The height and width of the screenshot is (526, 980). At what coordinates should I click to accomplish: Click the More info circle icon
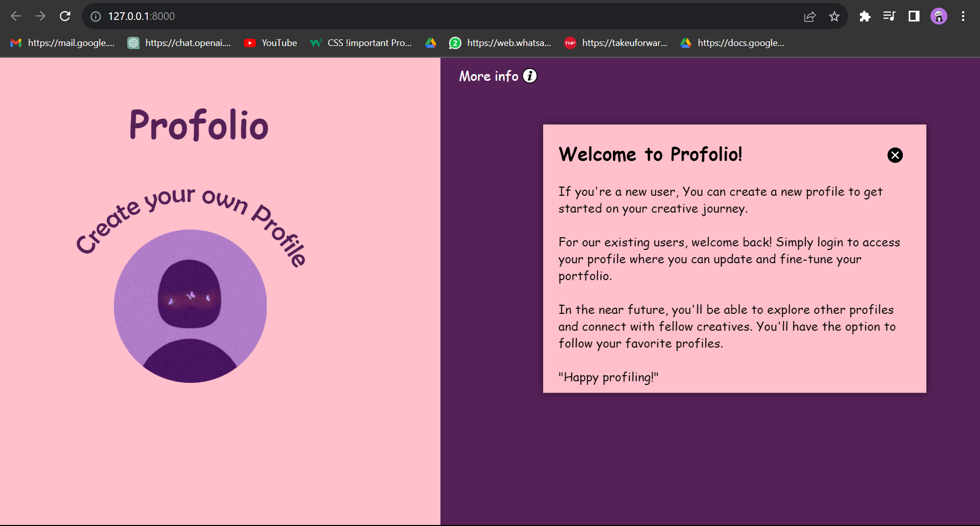click(530, 76)
